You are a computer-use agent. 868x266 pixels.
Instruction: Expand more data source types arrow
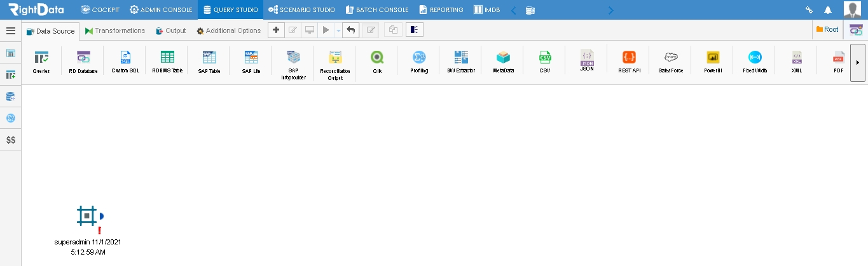click(x=858, y=63)
